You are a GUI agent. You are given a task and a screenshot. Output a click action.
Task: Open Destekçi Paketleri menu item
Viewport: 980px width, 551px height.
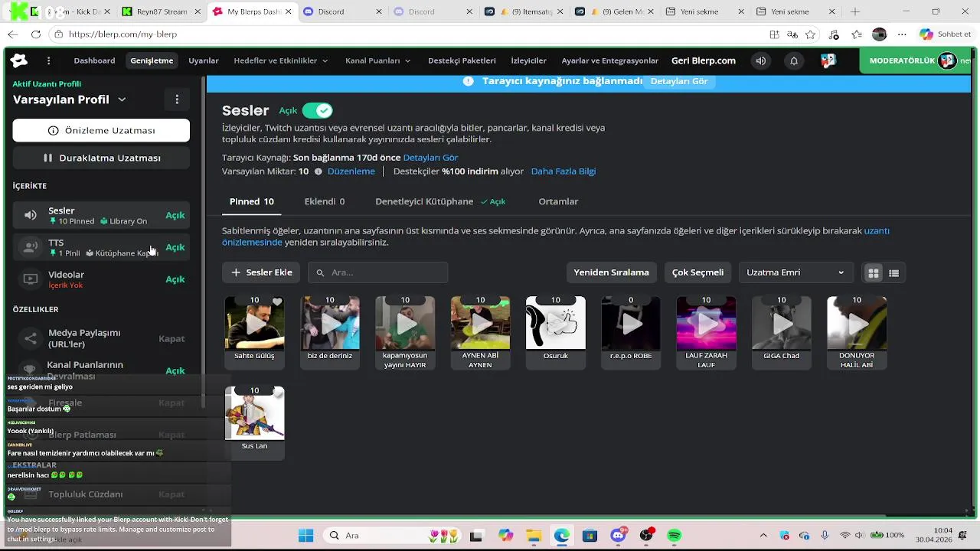point(462,60)
